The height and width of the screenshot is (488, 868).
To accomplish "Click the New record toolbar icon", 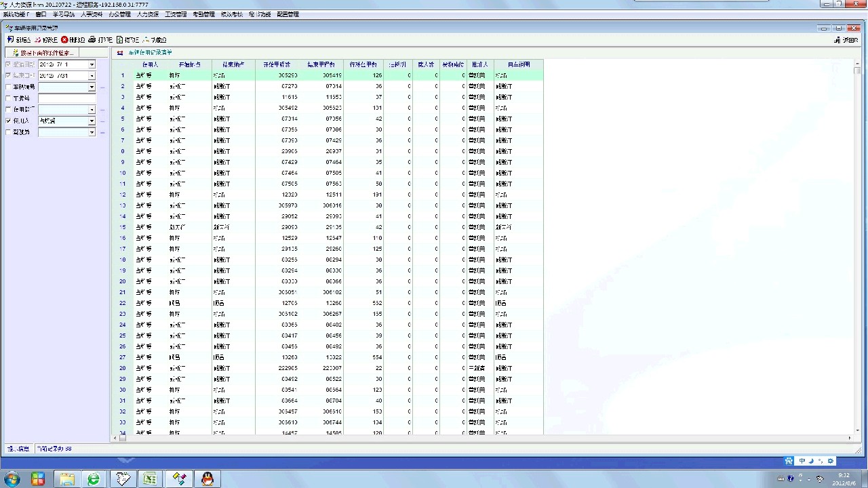I will click(x=18, y=40).
